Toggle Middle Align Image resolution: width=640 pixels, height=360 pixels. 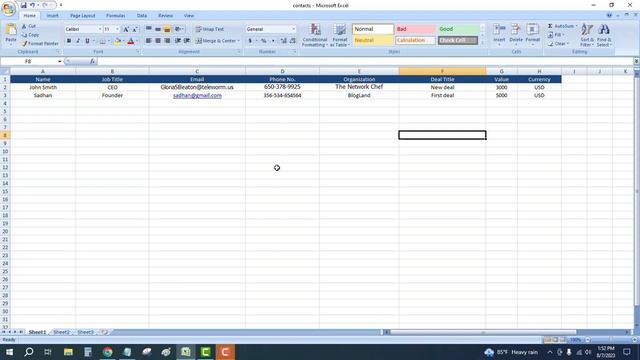[x=158, y=29]
